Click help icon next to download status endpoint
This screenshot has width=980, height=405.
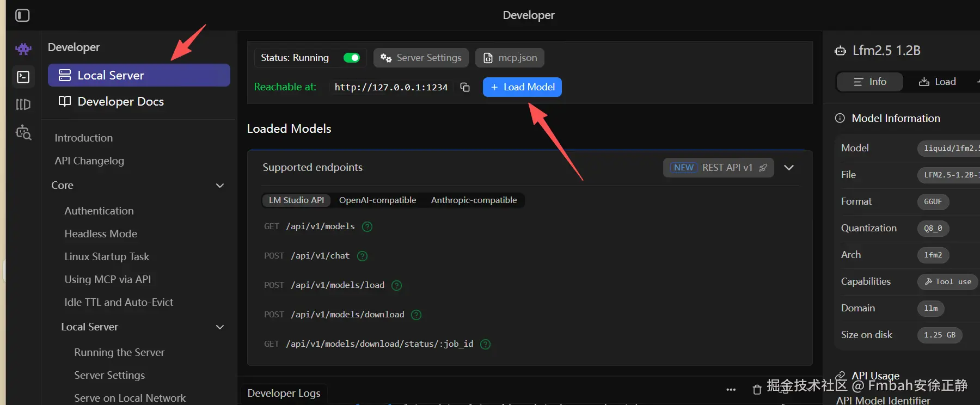(x=486, y=344)
